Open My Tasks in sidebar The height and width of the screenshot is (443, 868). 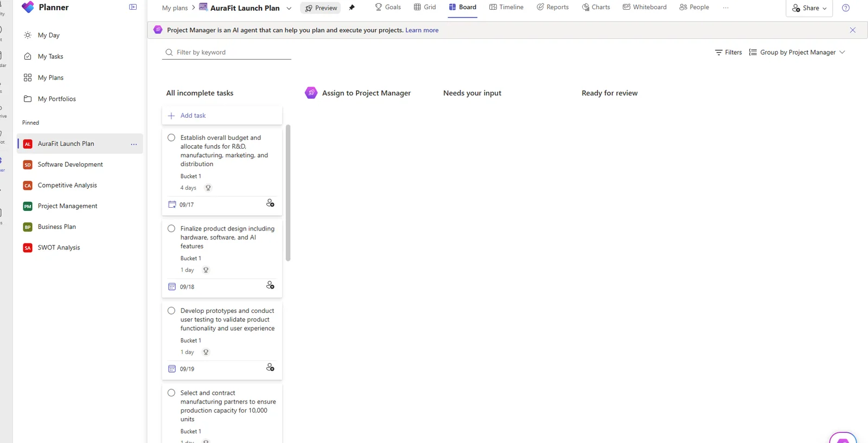[50, 56]
